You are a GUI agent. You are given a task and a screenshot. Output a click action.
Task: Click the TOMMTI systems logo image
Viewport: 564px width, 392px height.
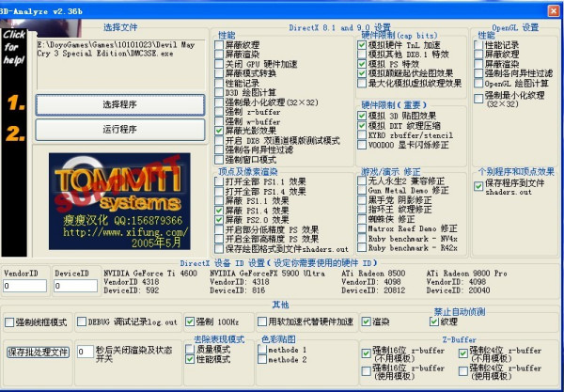(119, 201)
